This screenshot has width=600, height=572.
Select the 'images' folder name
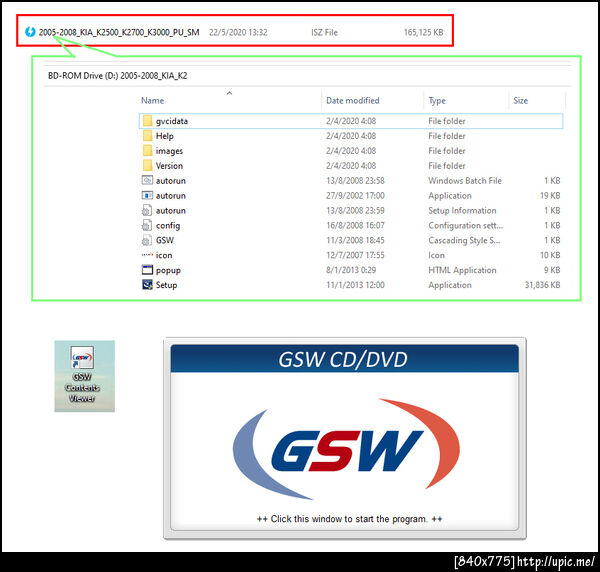point(169,151)
